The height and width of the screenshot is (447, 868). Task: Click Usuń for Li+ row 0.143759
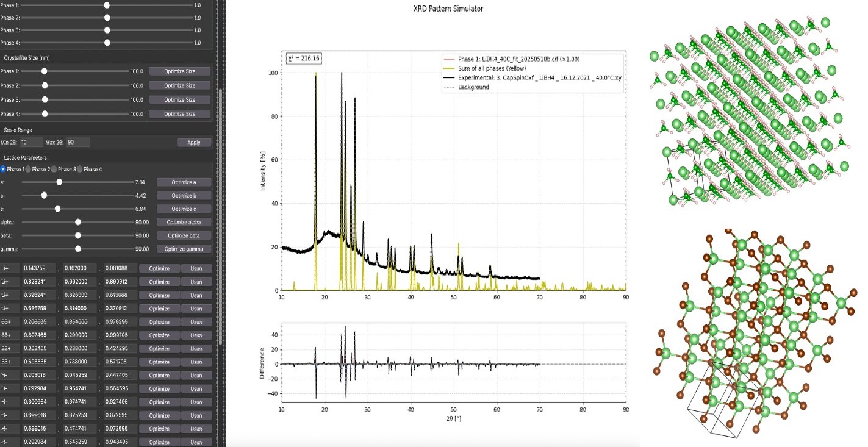point(196,268)
